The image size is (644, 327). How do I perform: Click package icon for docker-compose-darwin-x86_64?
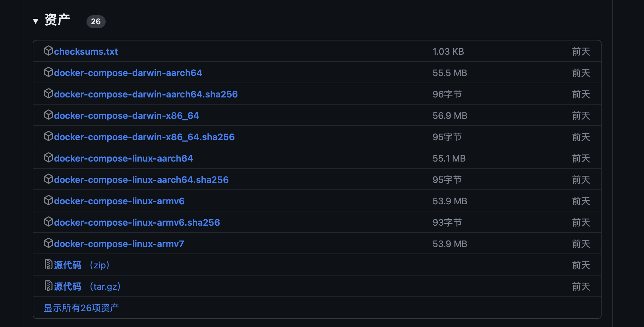48,115
